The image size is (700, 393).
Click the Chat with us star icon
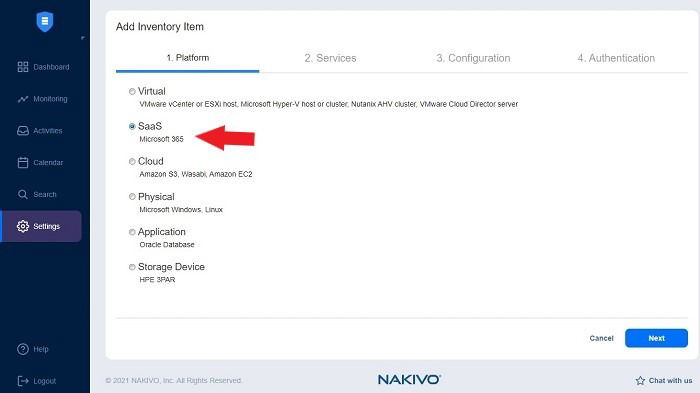tap(640, 380)
